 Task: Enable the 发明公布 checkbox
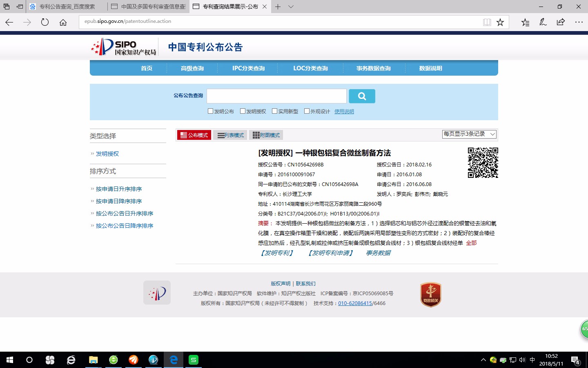211,111
